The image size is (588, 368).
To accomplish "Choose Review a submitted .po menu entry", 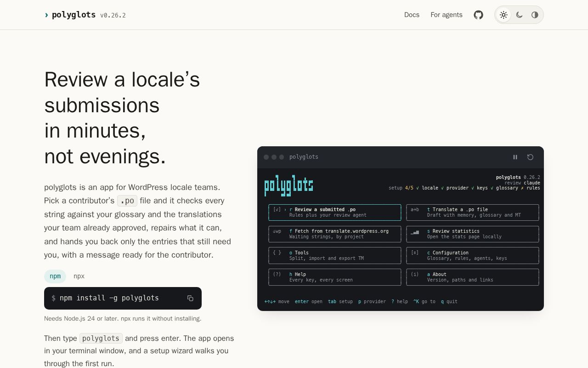I will 335,213.
